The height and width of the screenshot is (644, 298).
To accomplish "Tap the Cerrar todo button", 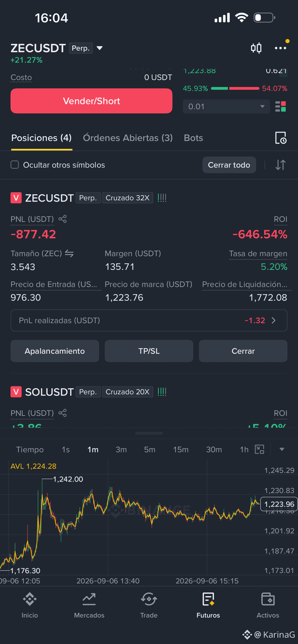I will tap(229, 165).
